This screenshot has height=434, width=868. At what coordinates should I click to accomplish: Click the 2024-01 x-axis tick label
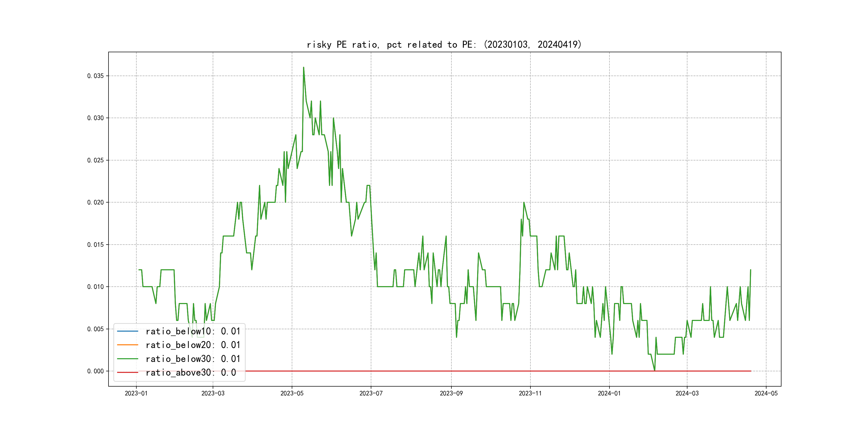(609, 393)
